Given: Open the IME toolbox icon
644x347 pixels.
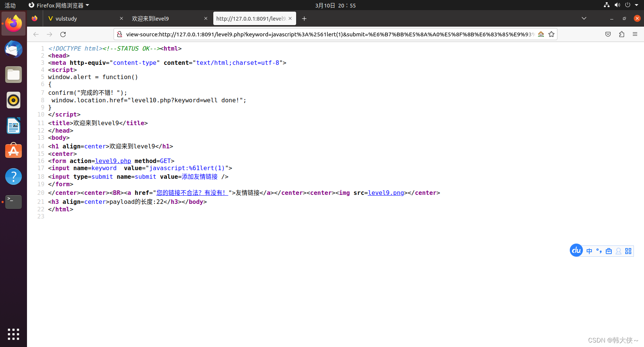Looking at the screenshot, I should [x=609, y=251].
